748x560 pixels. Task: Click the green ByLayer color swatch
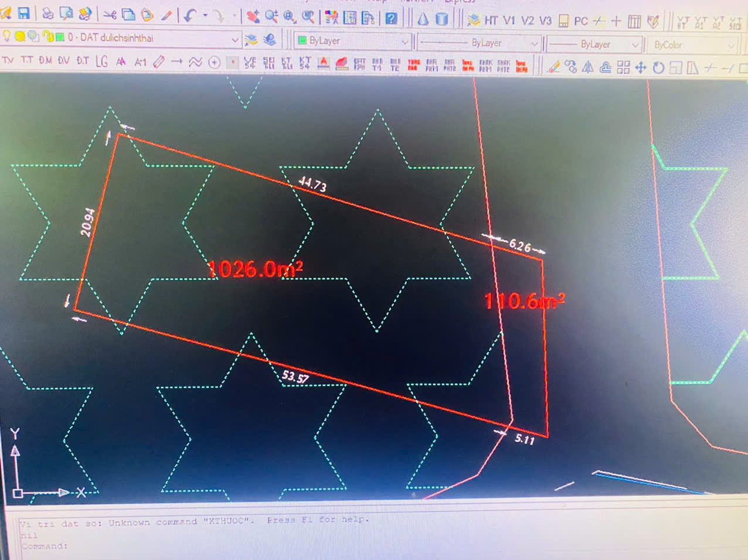[302, 40]
